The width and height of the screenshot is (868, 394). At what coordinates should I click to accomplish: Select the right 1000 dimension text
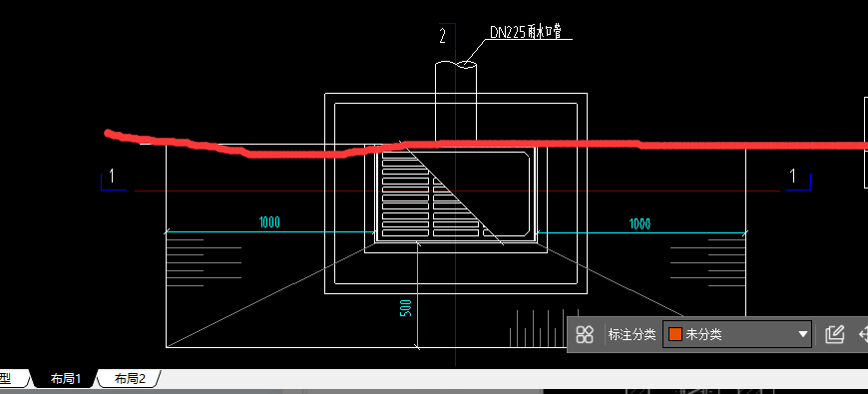(x=640, y=223)
